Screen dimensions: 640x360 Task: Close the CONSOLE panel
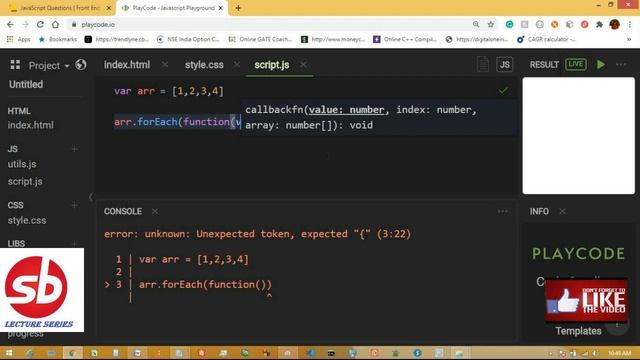pyautogui.click(x=155, y=211)
